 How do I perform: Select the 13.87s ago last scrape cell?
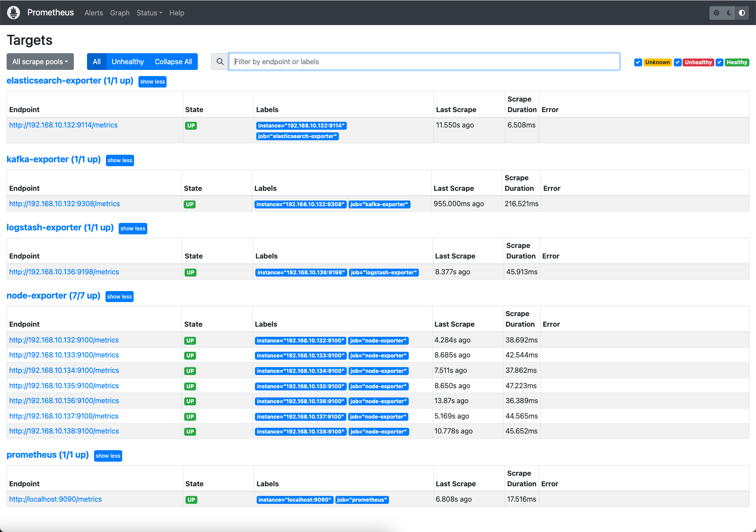[468, 401]
